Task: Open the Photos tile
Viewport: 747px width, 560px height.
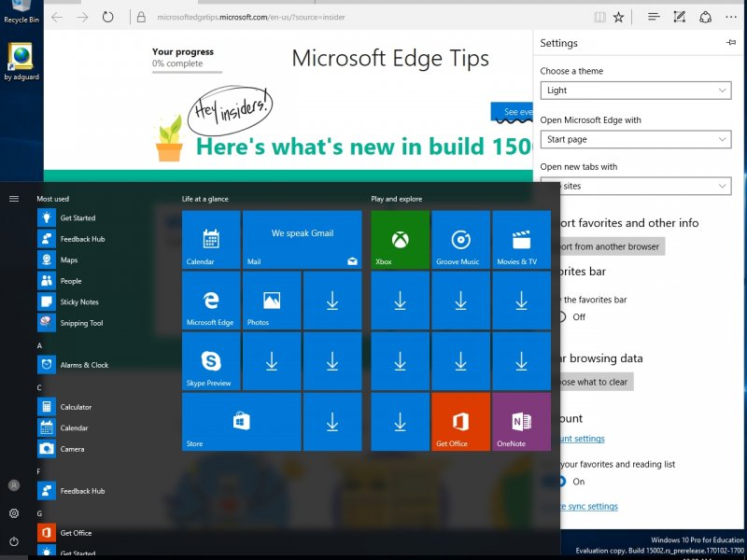Action: 272,301
